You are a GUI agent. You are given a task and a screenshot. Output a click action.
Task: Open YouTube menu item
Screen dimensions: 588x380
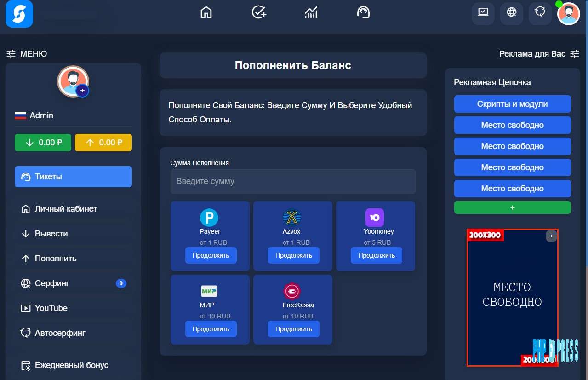[73, 308]
